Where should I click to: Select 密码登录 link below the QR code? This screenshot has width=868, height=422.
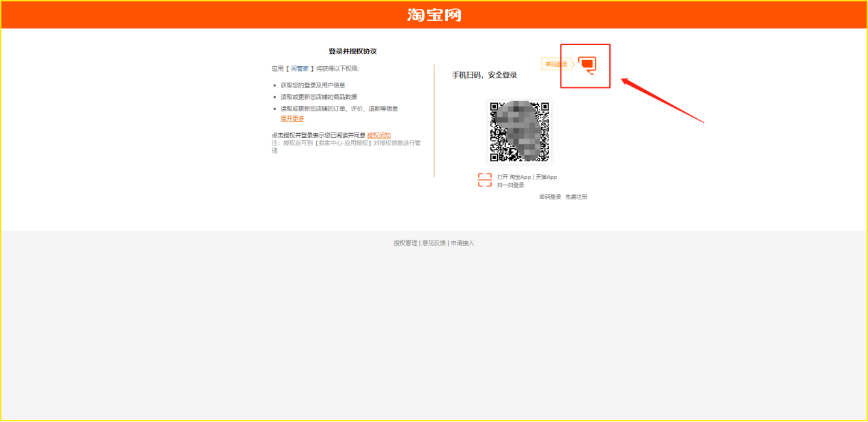tap(550, 197)
